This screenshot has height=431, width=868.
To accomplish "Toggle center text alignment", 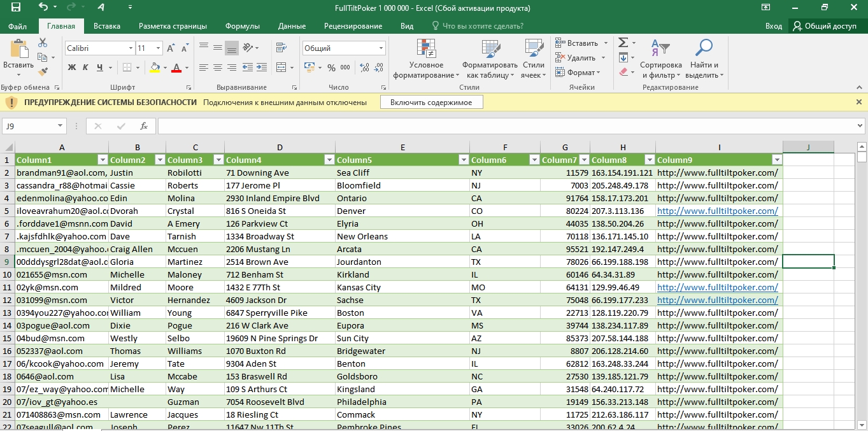I will tap(217, 67).
